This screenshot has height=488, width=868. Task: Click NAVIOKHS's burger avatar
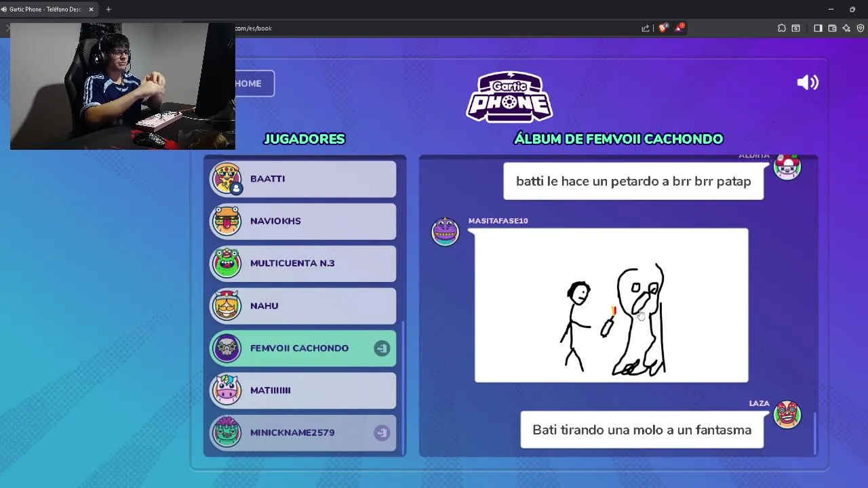coord(227,221)
